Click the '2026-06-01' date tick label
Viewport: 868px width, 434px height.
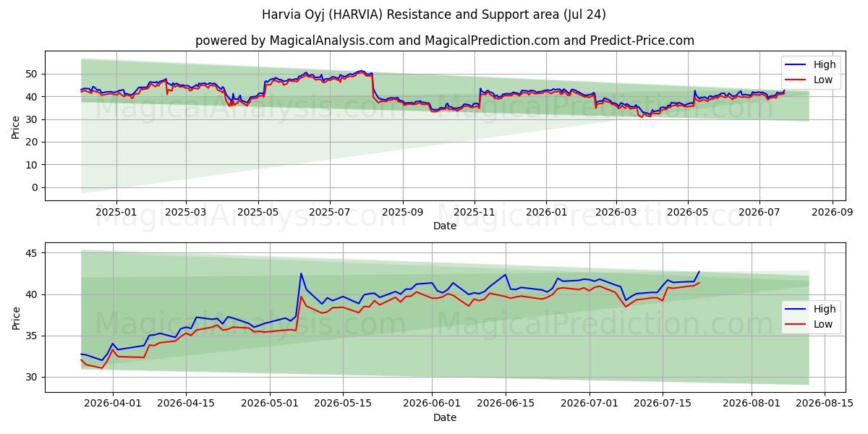point(433,404)
